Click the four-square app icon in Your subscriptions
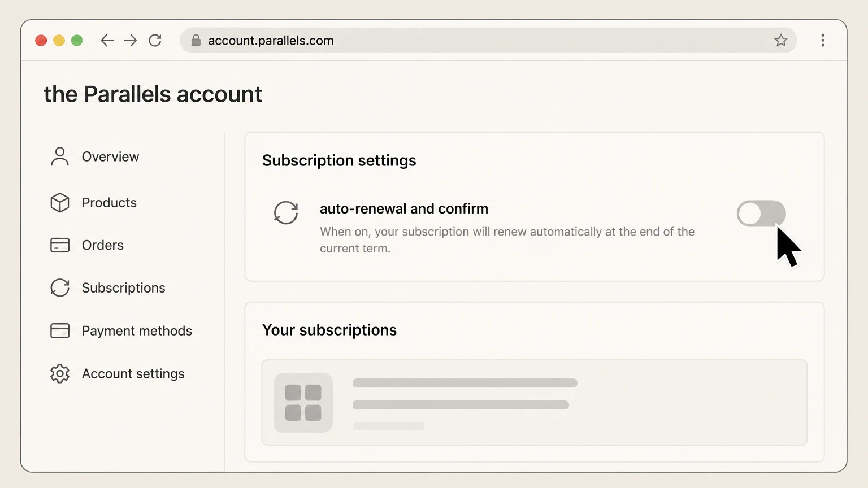Screen dimensions: 868x488 [x=303, y=403]
